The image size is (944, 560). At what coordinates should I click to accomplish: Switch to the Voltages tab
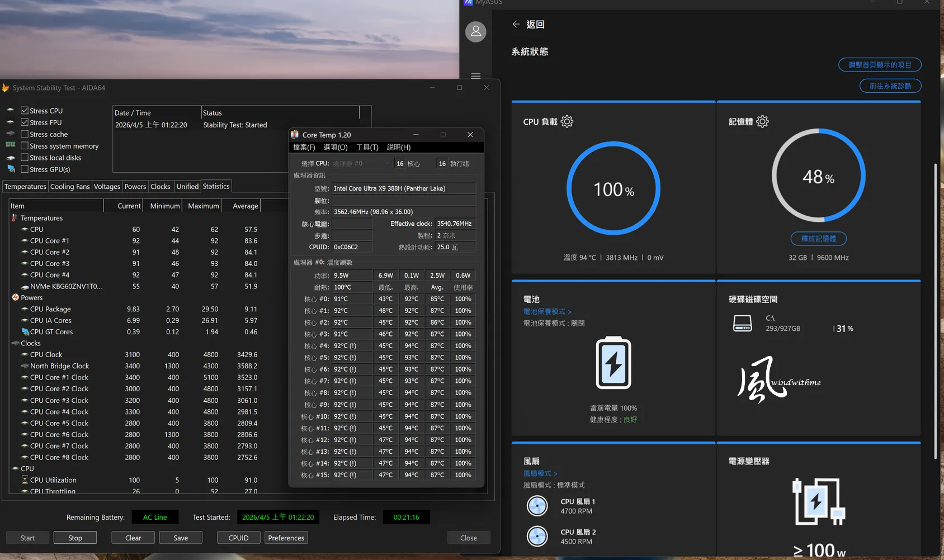click(107, 187)
